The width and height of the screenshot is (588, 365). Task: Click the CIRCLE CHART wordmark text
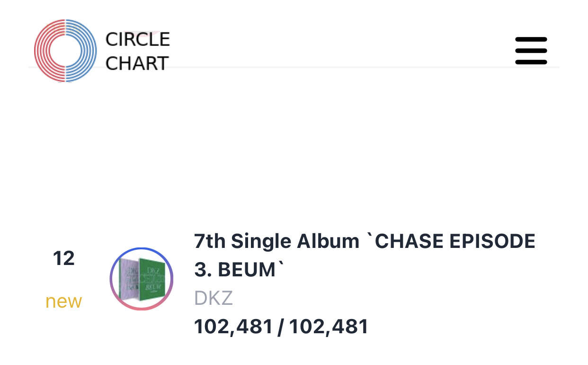coord(137,51)
